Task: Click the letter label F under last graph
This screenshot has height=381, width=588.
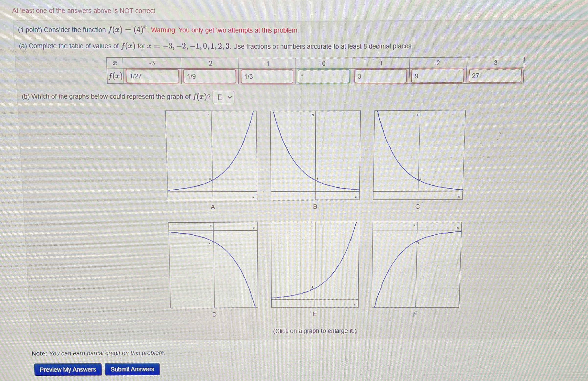Action: tap(415, 314)
